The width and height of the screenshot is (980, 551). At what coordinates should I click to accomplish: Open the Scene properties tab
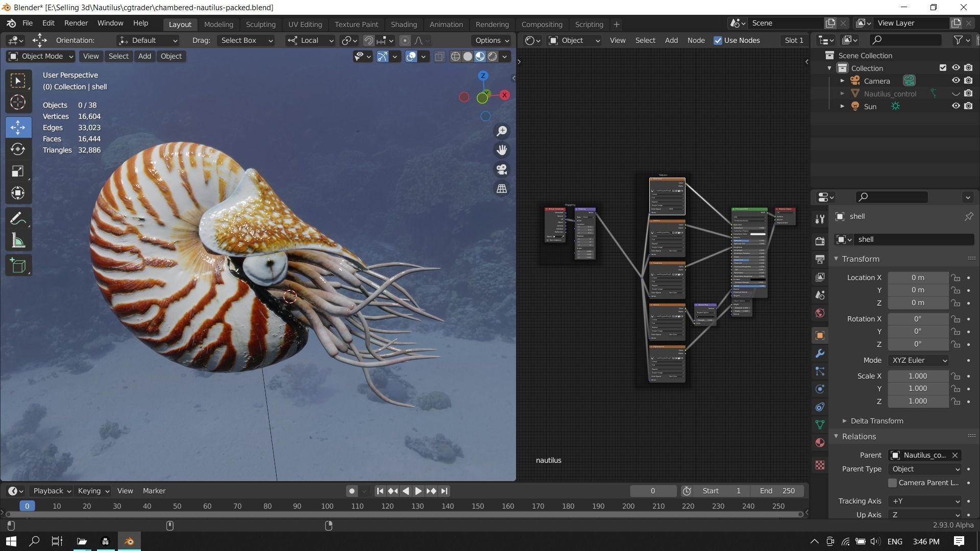tap(820, 295)
